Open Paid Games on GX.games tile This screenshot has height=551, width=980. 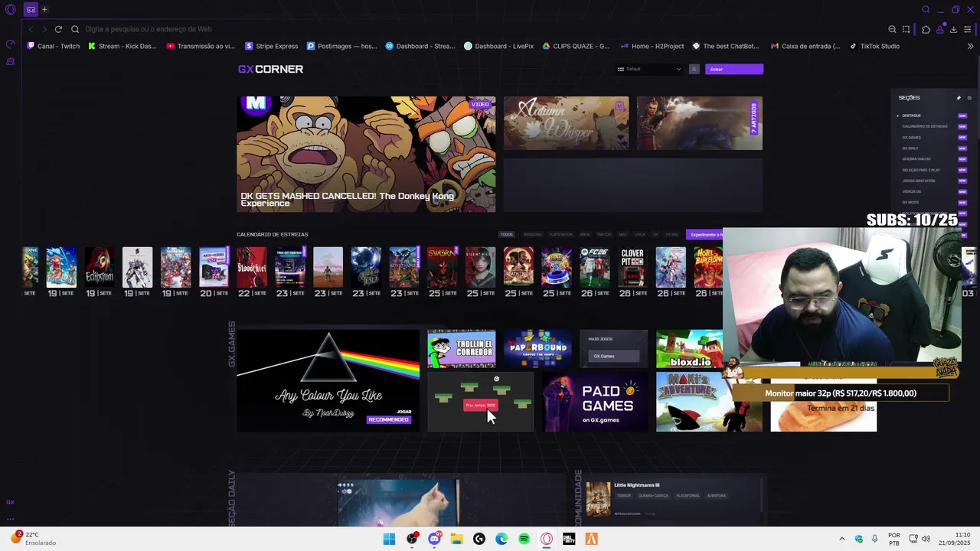click(596, 403)
